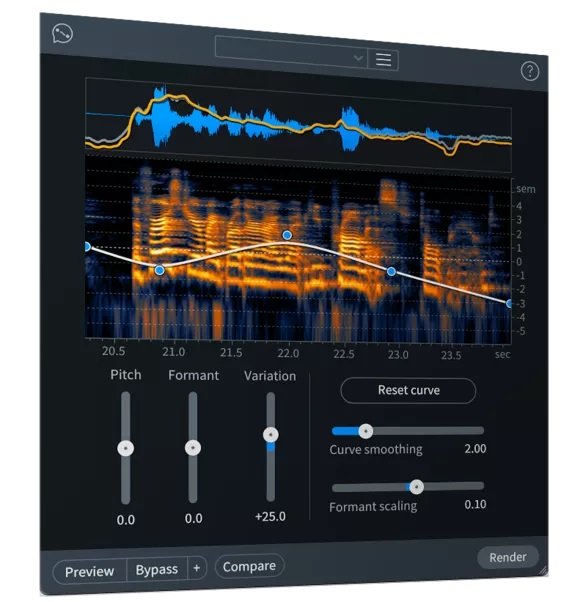Viewport: 585px width, 602px height.
Task: Click the Curve smoothing value 2.00
Action: 475,448
